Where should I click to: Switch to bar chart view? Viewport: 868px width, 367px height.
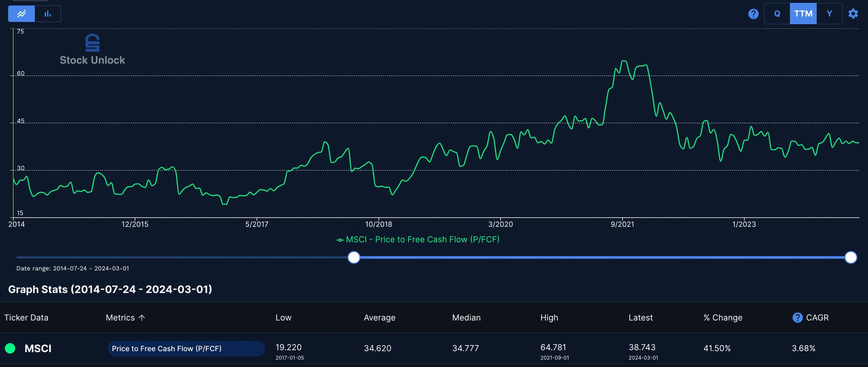(x=47, y=14)
